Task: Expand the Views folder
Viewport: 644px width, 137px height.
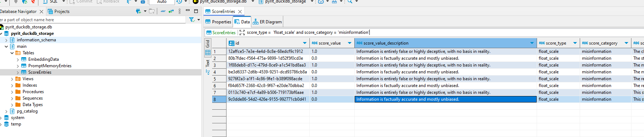Action: (x=12, y=79)
